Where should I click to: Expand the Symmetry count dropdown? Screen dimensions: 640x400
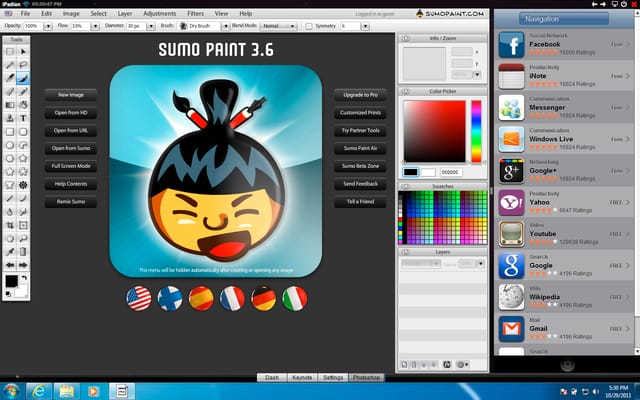(365, 26)
